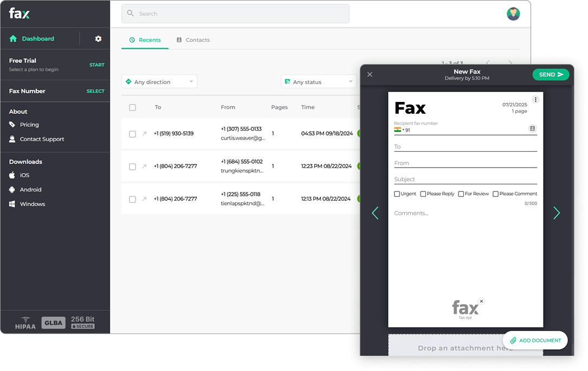588x371 pixels.
Task: Open the three-dot menu on fax cover page
Action: click(x=535, y=99)
